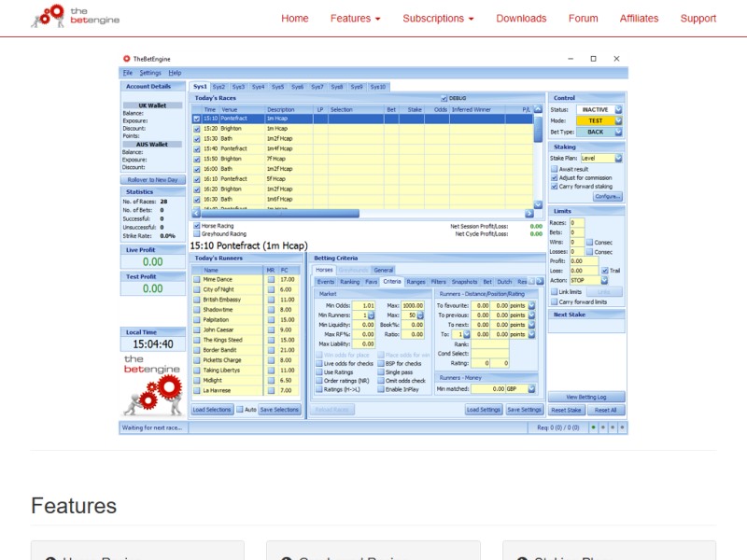The image size is (747, 560).
Task: Toggle the Horse Racing checkbox
Action: [x=196, y=226]
